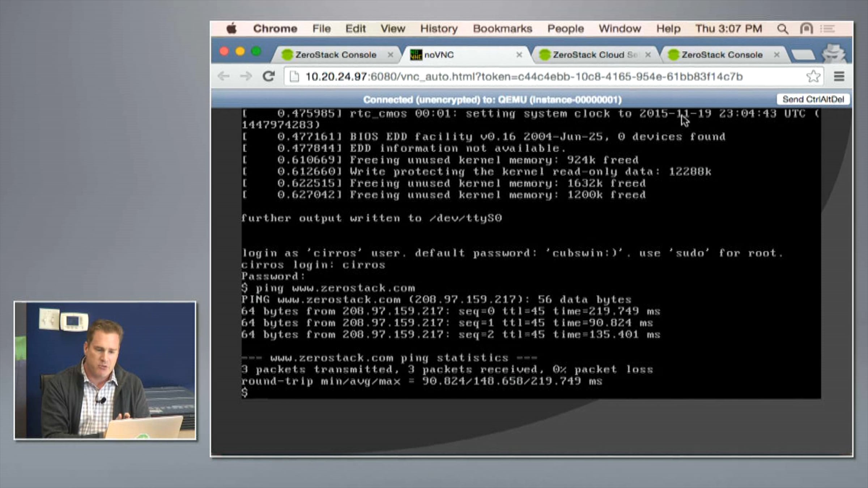The width and height of the screenshot is (868, 488).
Task: Click the presenter webcam video thumbnail
Action: [x=105, y=371]
